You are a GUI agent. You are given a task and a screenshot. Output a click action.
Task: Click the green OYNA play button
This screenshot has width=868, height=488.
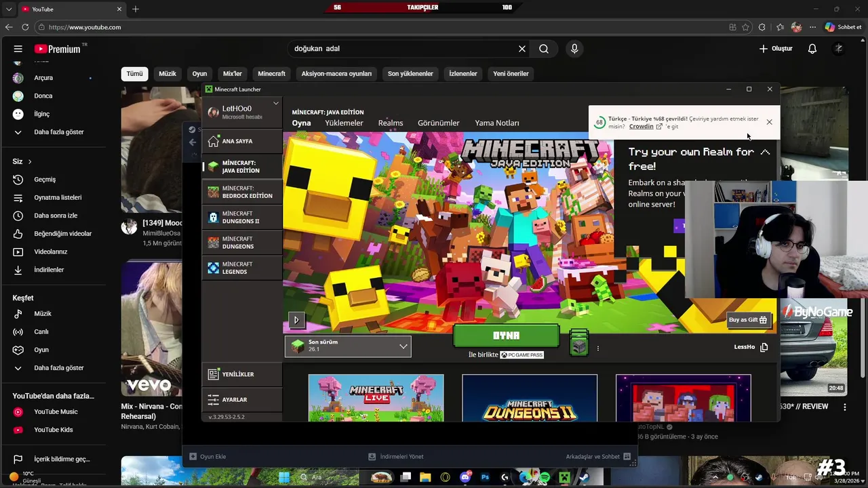pos(506,336)
